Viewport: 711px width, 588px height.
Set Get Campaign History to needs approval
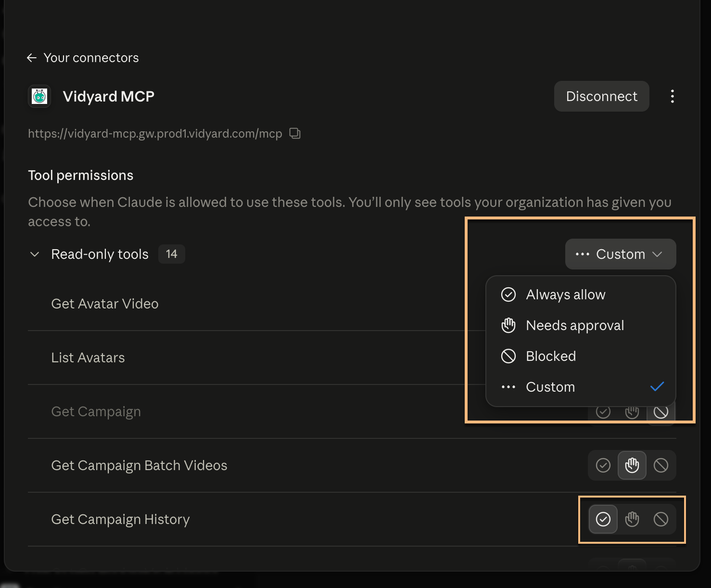pyautogui.click(x=632, y=519)
